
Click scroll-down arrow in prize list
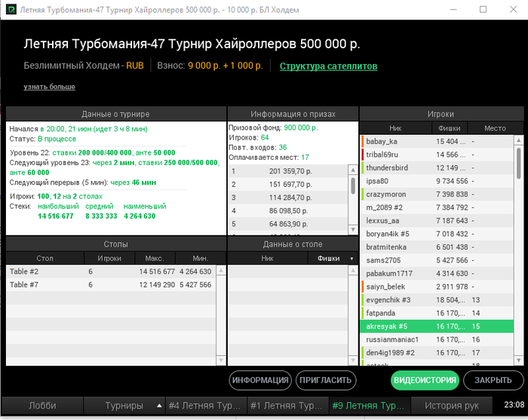pyautogui.click(x=353, y=229)
